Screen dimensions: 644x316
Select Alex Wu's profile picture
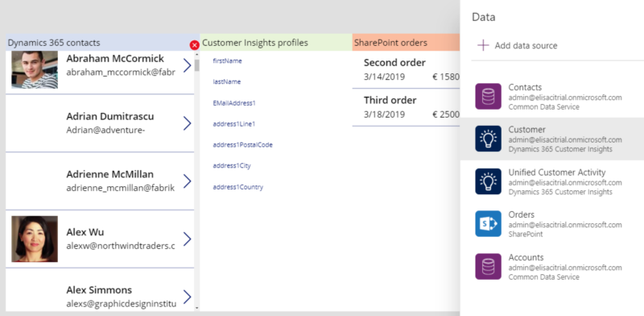click(35, 239)
